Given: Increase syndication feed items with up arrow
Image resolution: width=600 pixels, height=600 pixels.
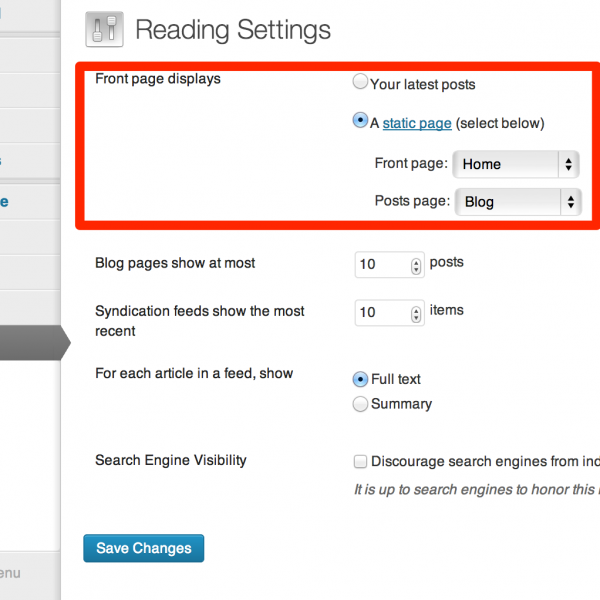Looking at the screenshot, I should tap(417, 309).
